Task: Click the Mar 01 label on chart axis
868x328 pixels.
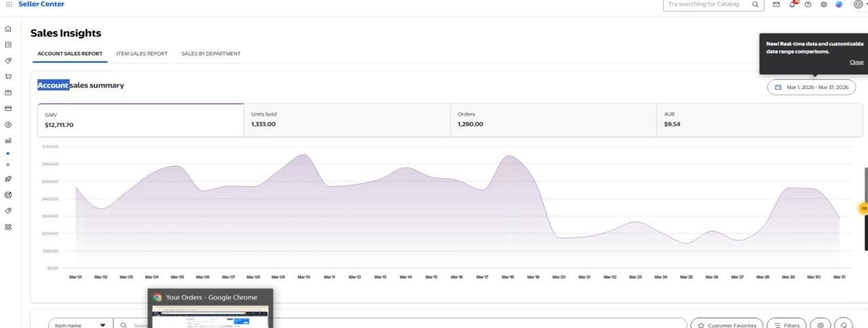Action: (x=75, y=276)
